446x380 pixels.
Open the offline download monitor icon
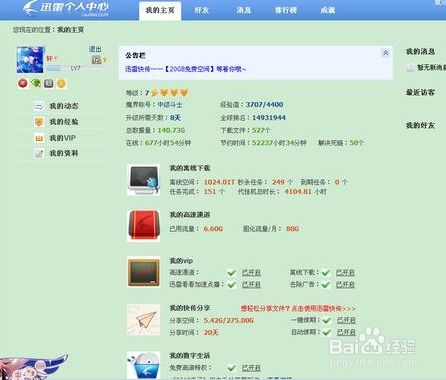(143, 179)
